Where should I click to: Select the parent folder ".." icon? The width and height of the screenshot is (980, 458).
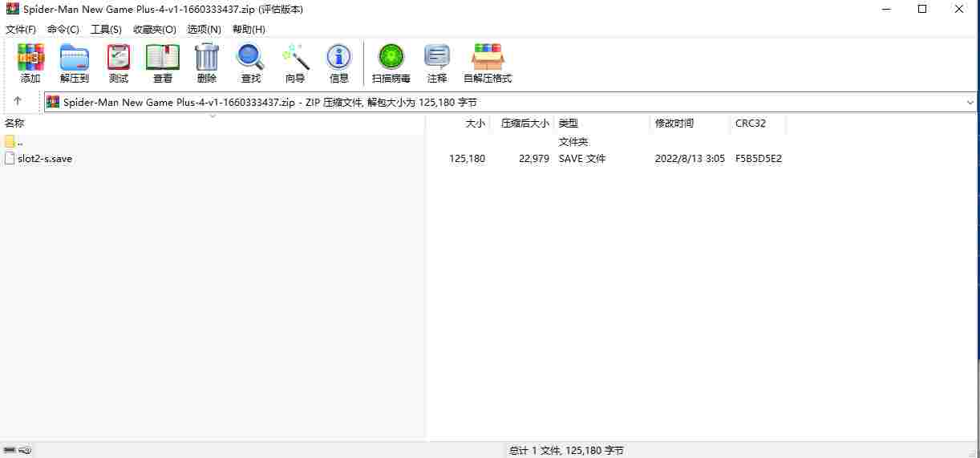[10, 142]
